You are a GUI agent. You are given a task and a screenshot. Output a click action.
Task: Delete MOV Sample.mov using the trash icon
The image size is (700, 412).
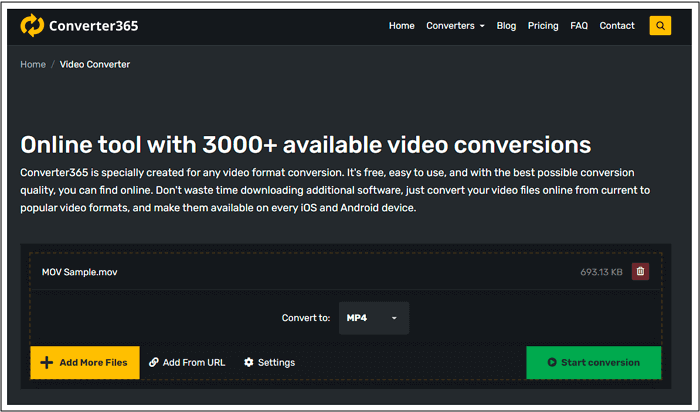coord(641,271)
